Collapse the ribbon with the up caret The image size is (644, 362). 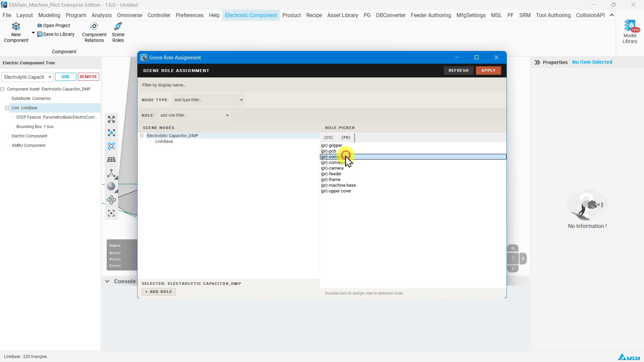point(612,15)
